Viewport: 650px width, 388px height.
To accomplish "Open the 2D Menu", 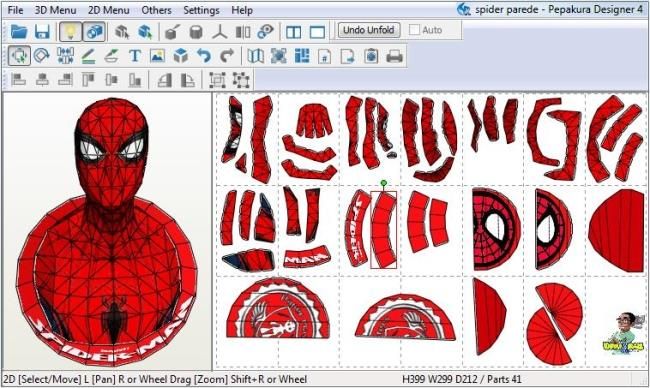I will click(x=109, y=10).
